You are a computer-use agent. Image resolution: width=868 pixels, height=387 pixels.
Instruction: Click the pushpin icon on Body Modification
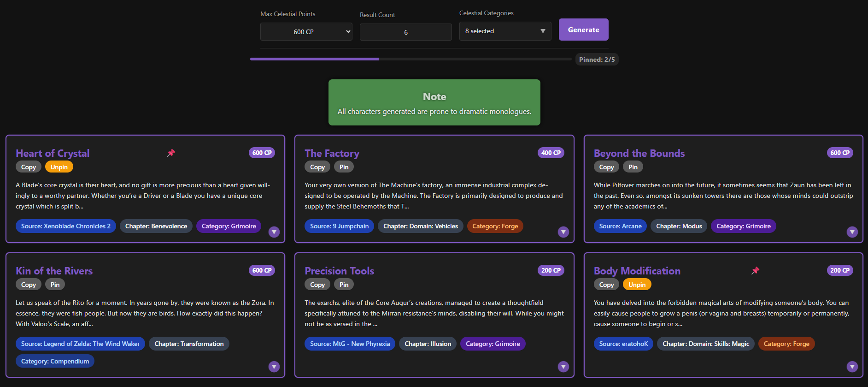(755, 270)
